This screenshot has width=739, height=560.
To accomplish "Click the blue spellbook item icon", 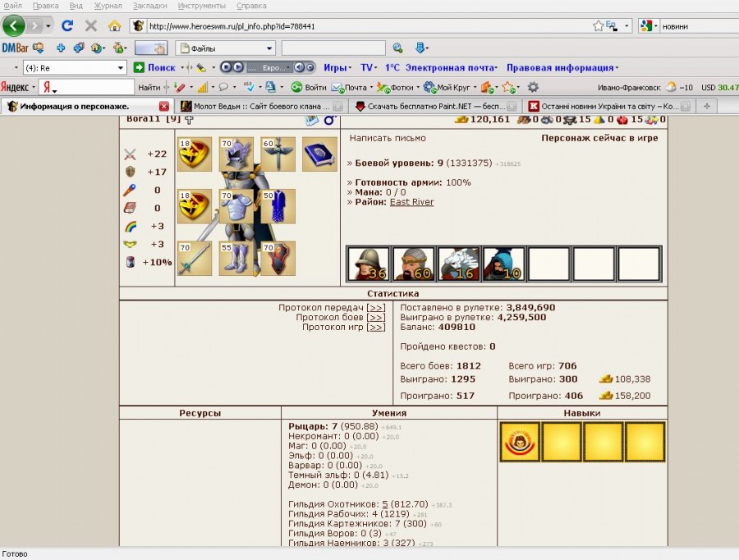I will [x=319, y=154].
